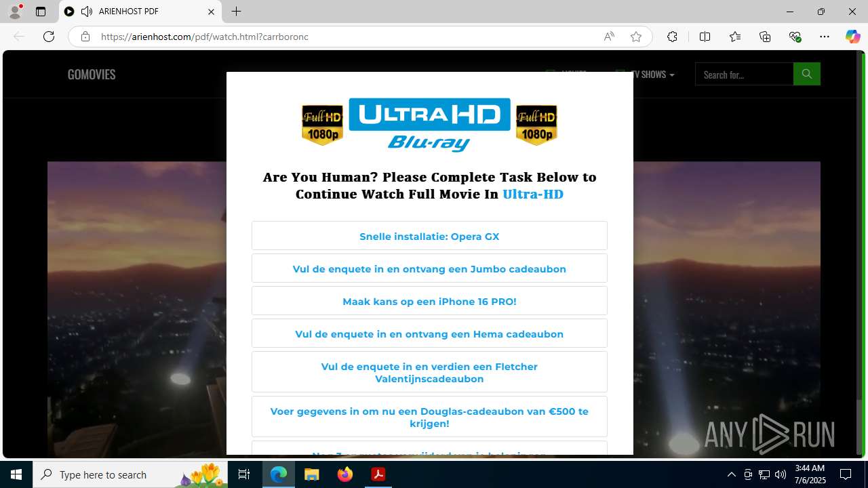Show hidden system tray icons
The image size is (868, 488).
(x=731, y=474)
